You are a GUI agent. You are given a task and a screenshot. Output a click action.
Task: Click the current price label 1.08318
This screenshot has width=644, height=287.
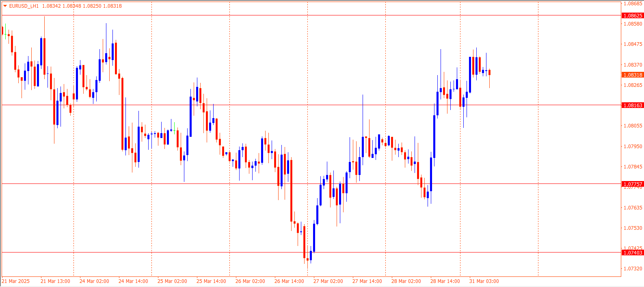[633, 75]
